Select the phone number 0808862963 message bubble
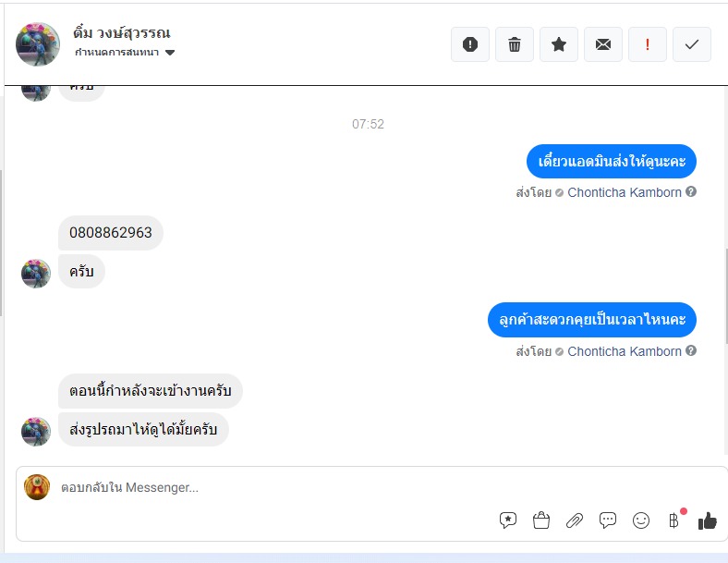 tap(111, 233)
